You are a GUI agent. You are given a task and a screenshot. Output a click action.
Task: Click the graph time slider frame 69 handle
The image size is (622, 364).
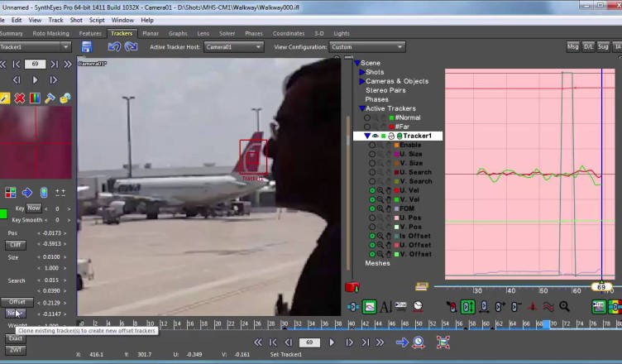pos(601,287)
